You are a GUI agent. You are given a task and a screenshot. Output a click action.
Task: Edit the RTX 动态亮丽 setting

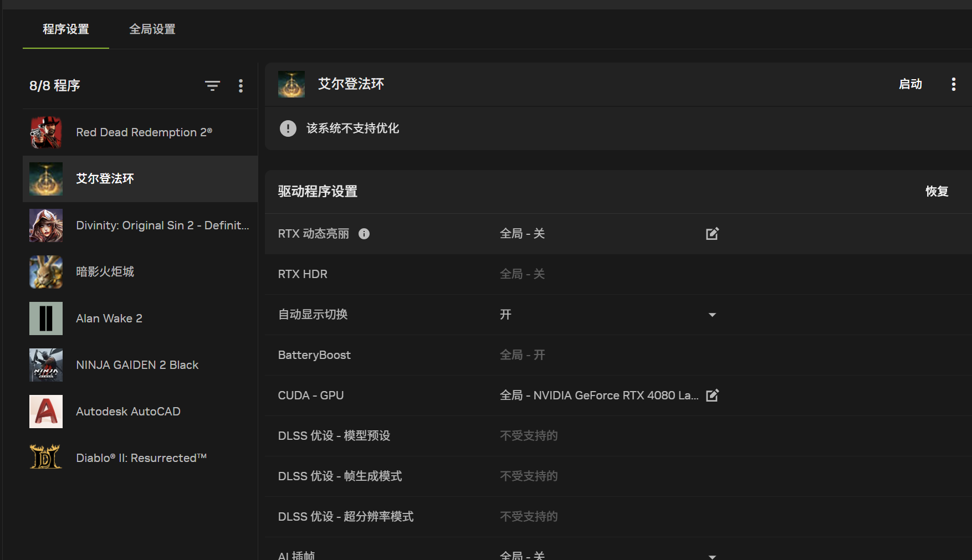coord(712,234)
